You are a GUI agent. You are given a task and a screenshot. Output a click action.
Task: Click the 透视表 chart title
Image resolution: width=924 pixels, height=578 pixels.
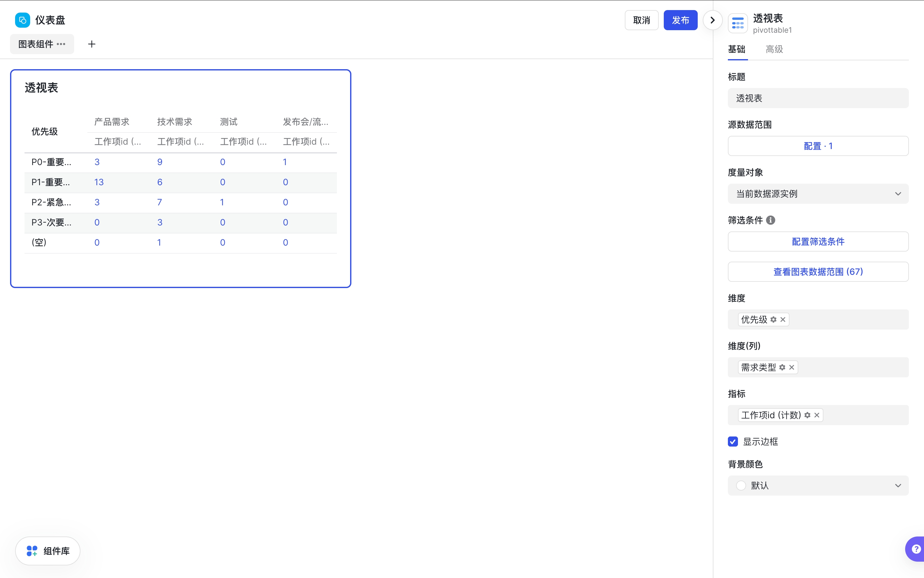coord(41,88)
